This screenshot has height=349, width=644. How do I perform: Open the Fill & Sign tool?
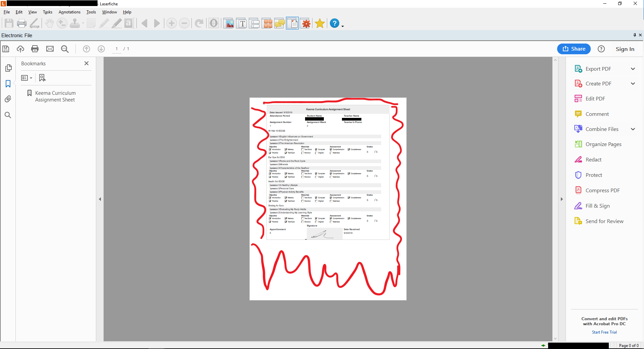(592, 206)
